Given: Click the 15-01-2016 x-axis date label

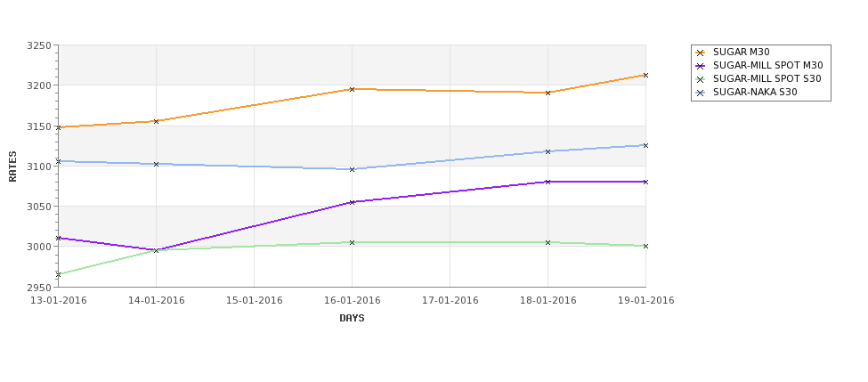Looking at the screenshot, I should click(254, 301).
